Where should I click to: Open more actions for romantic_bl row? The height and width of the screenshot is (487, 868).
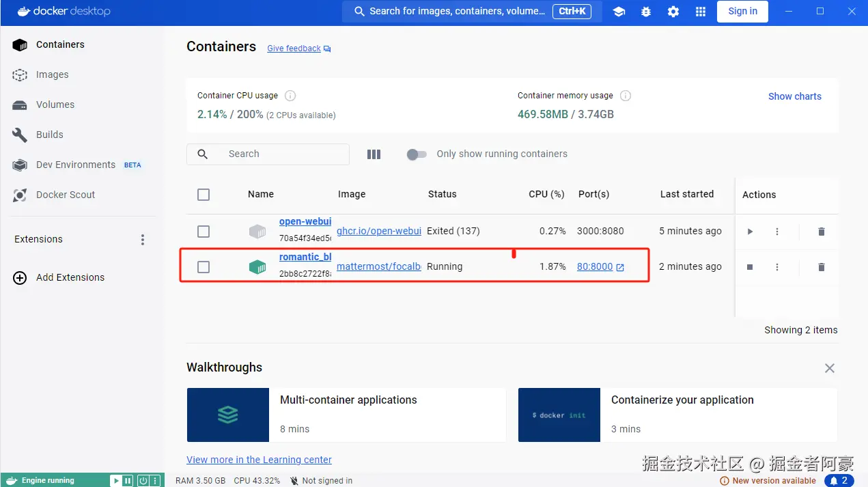point(777,267)
